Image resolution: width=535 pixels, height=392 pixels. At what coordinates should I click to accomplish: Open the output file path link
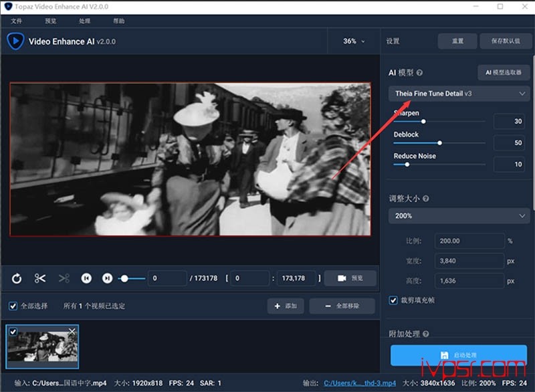pyautogui.click(x=360, y=383)
